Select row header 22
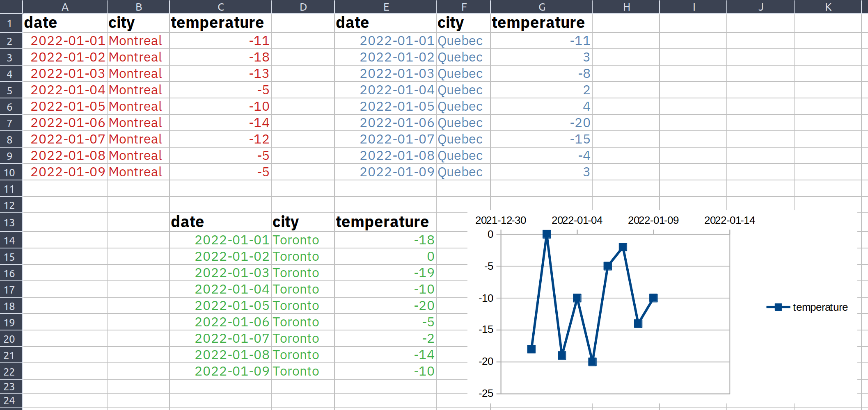The width and height of the screenshot is (868, 410). point(11,371)
